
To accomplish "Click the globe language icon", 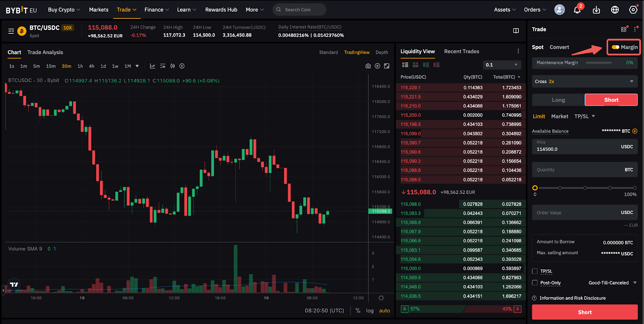I will [x=615, y=10].
